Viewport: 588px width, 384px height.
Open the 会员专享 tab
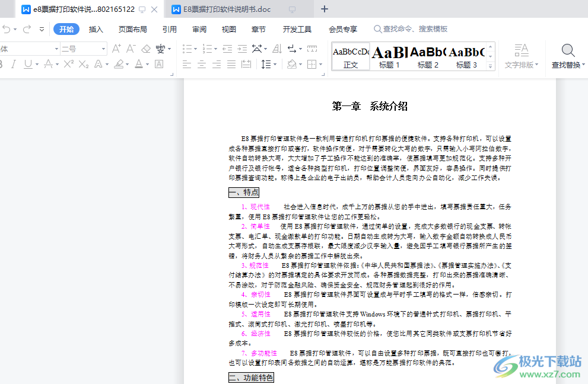point(343,29)
